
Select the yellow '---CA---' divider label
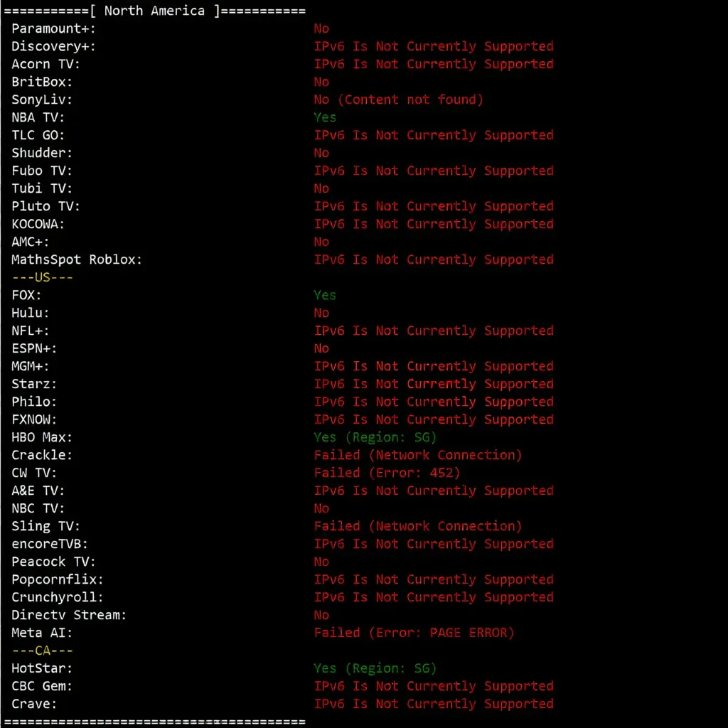click(x=42, y=651)
